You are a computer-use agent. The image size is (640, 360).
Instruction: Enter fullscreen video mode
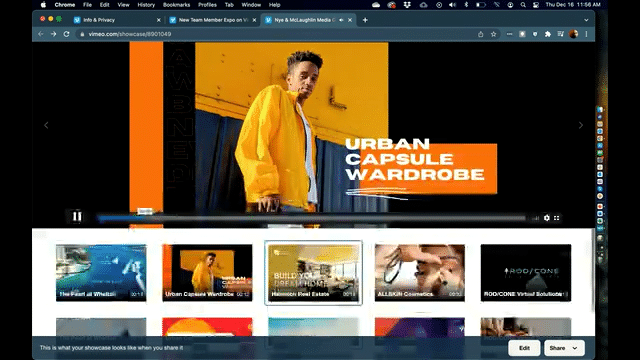coord(557,218)
